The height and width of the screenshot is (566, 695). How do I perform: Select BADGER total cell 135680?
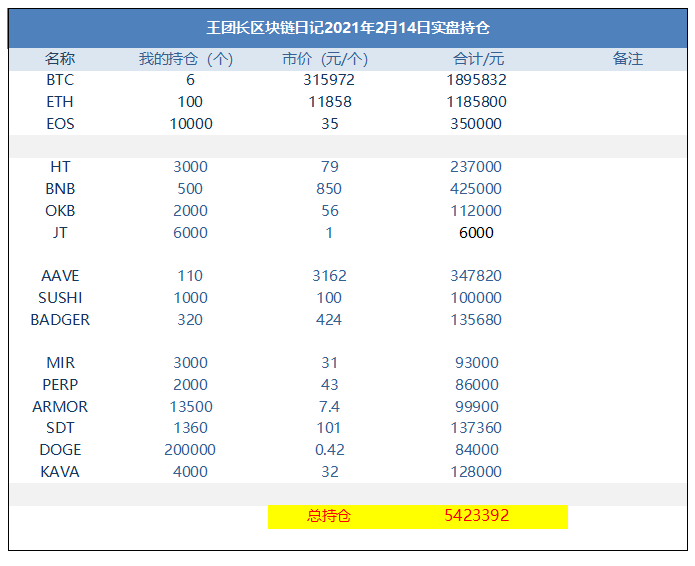pyautogui.click(x=476, y=320)
